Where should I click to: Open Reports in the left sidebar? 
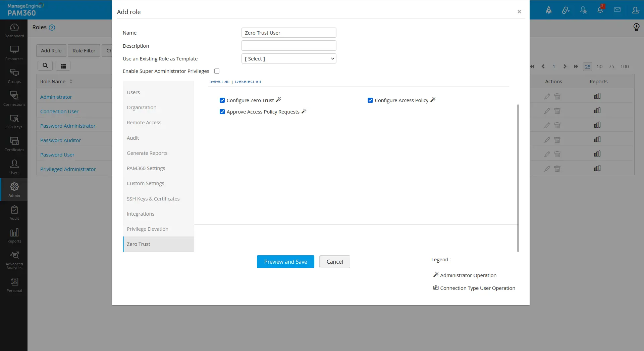[x=14, y=235]
